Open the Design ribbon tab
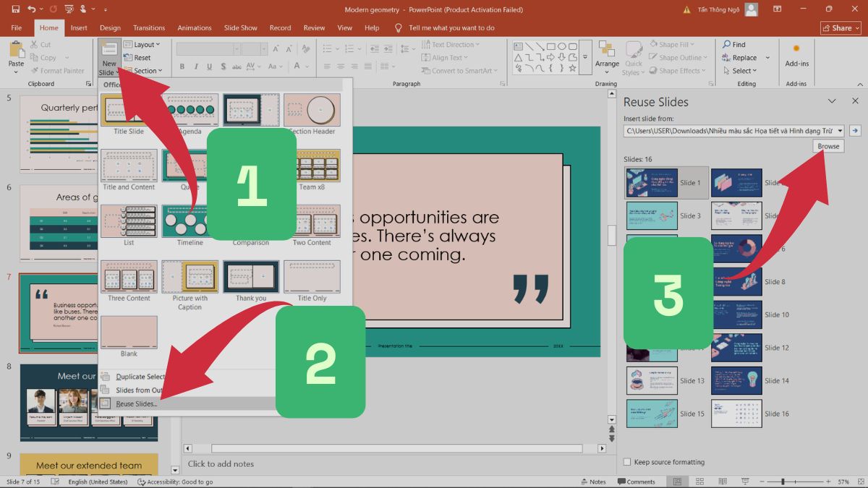 coord(110,27)
